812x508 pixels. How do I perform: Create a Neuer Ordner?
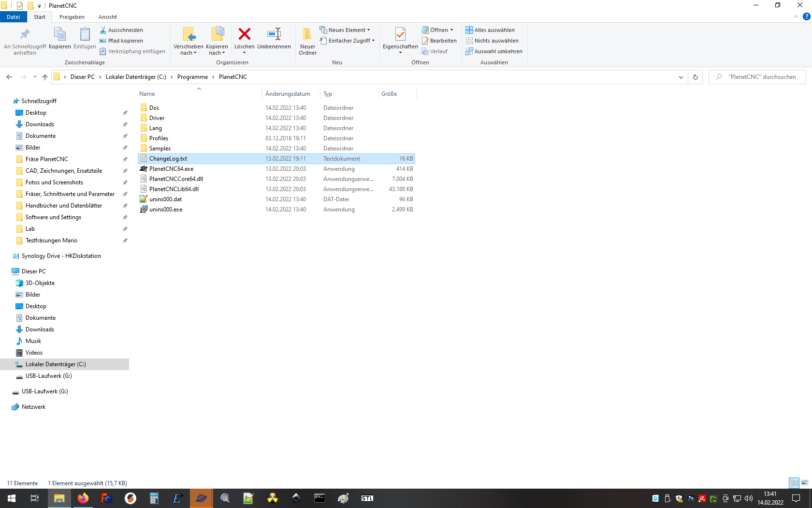307,41
